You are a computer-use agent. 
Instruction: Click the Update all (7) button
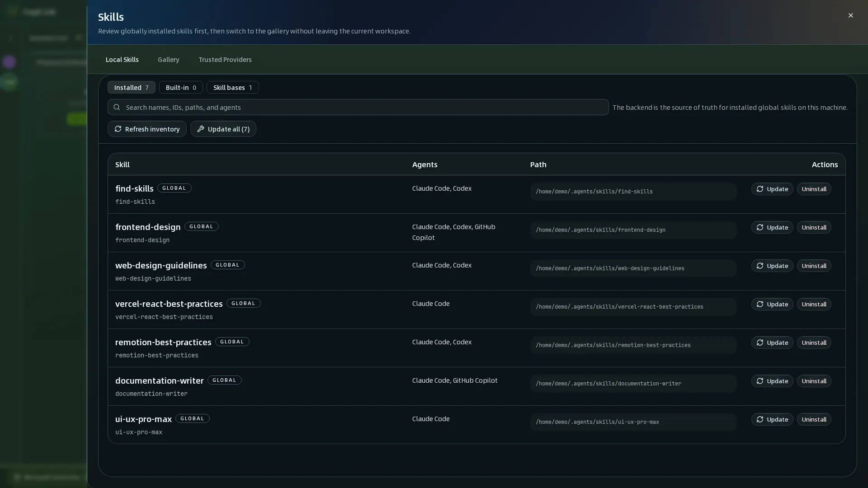(x=223, y=129)
